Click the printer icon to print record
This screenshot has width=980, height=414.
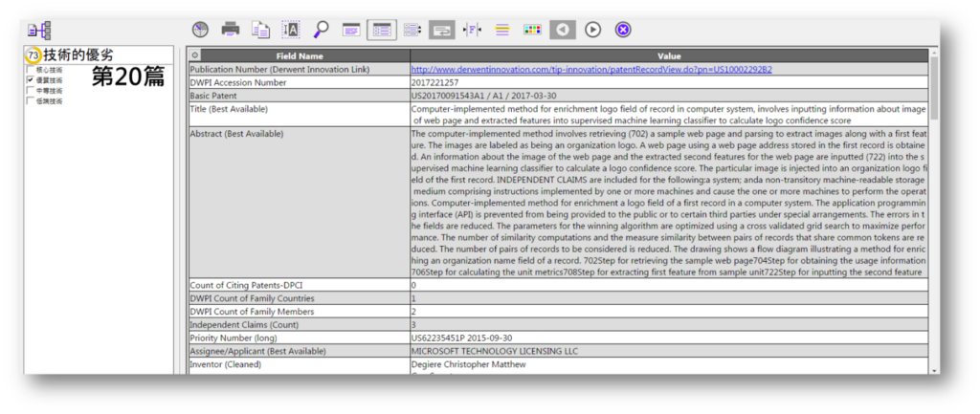point(231,30)
